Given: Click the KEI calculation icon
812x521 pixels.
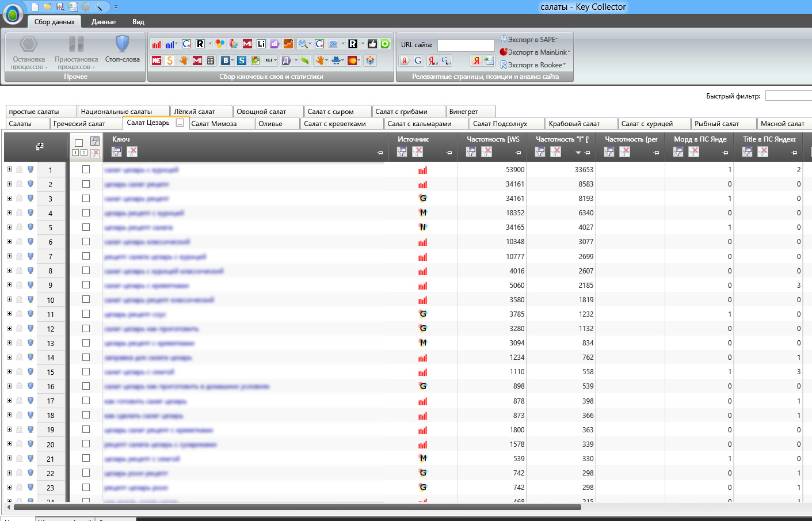Looking at the screenshot, I should (x=269, y=60).
